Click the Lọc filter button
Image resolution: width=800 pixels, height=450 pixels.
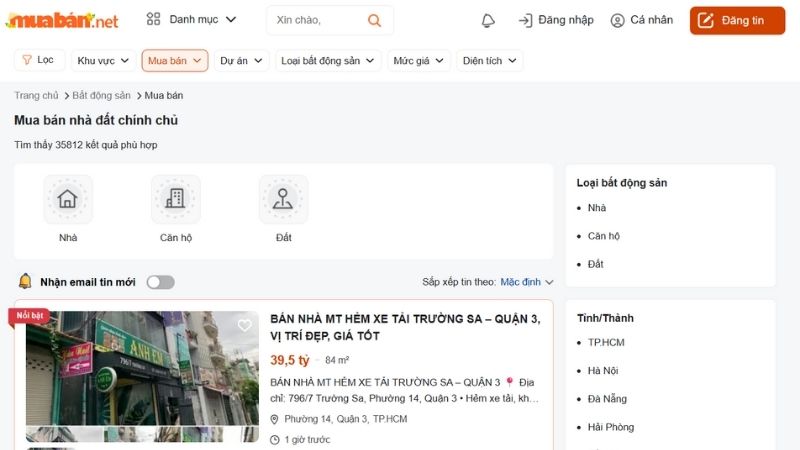pos(39,60)
